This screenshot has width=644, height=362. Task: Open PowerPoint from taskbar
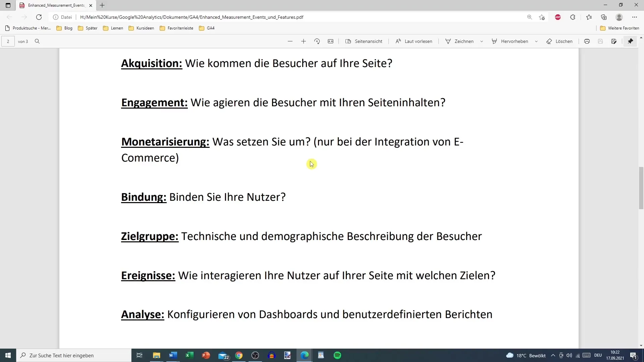pos(206,355)
